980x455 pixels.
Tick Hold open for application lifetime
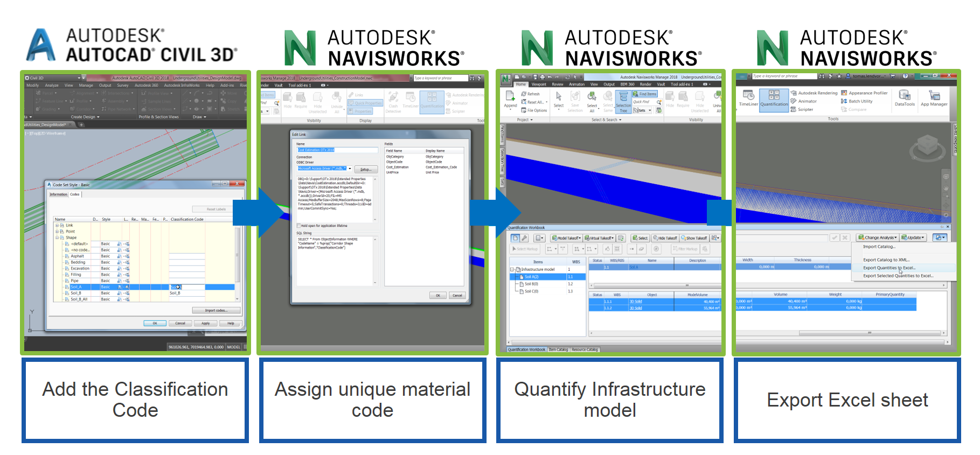(299, 226)
